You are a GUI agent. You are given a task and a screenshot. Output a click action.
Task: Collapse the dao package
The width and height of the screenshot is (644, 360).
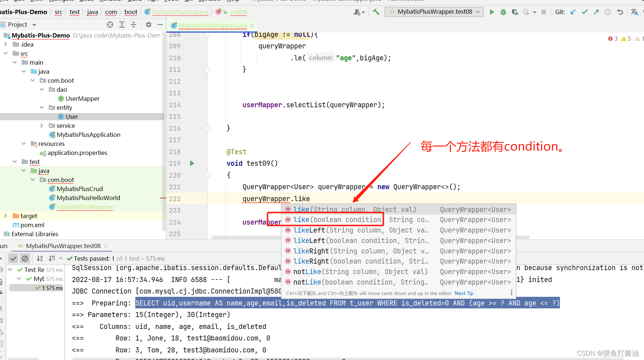pyautogui.click(x=42, y=90)
